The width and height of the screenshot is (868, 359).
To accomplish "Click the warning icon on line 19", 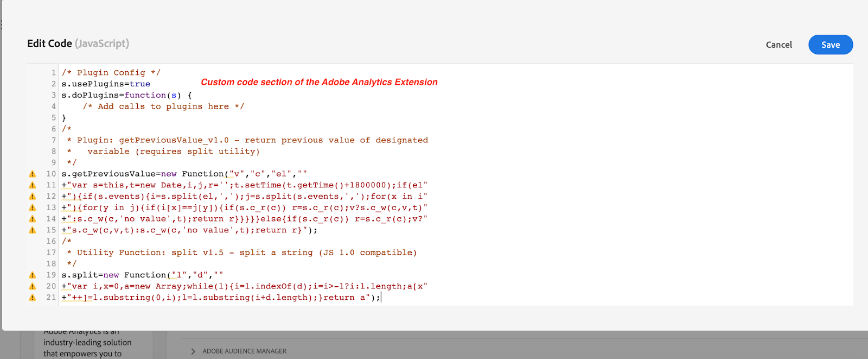I will click(x=33, y=275).
